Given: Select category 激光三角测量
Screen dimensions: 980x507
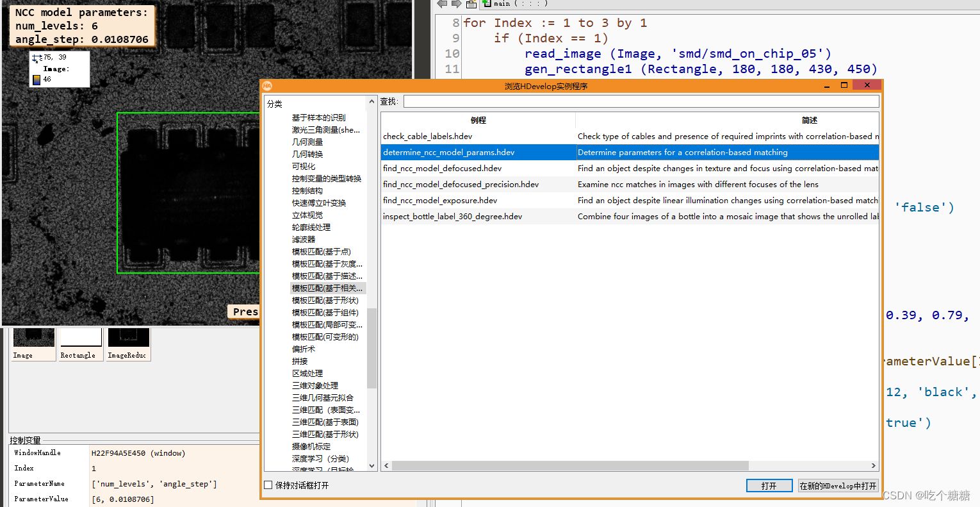Looking at the screenshot, I should pos(326,129).
